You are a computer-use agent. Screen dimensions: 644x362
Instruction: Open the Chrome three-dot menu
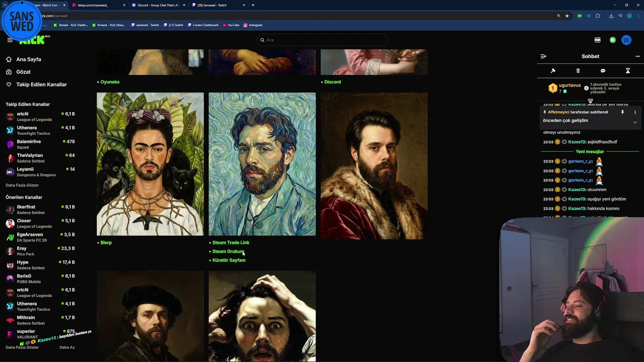tap(638, 16)
